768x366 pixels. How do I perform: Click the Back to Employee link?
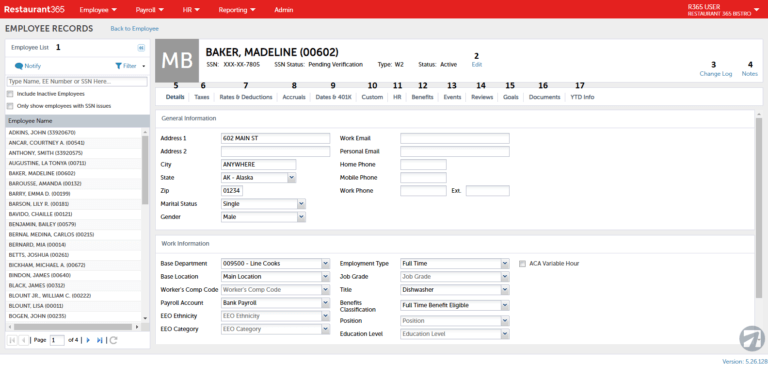(135, 29)
